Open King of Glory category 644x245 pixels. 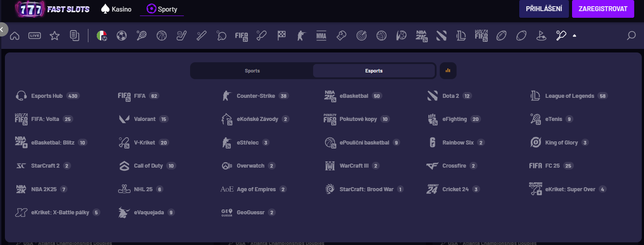coord(559,142)
